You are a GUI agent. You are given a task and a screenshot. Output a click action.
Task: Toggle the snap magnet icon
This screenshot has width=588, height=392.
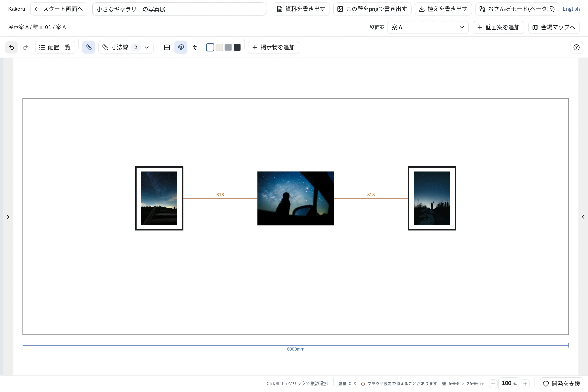pyautogui.click(x=181, y=47)
